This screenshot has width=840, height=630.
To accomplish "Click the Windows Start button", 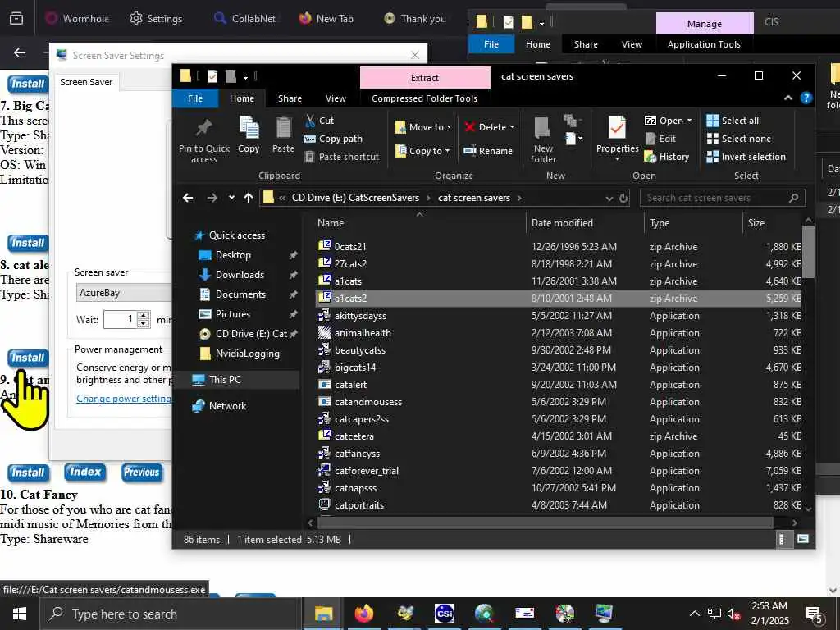I will [20, 614].
